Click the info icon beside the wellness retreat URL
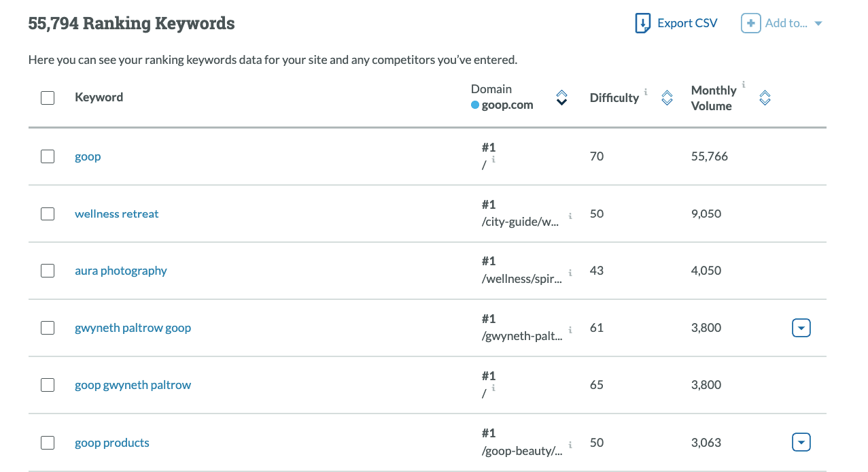 coord(570,217)
